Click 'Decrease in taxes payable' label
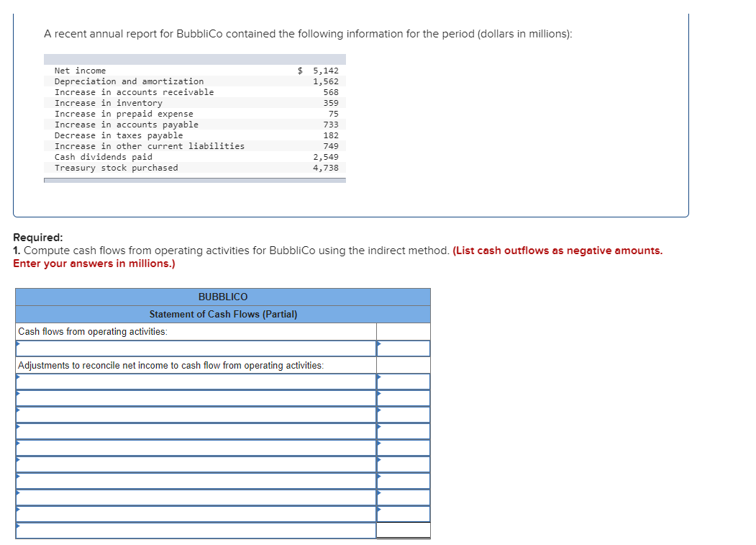Screen dimensions: 756x545 119,135
